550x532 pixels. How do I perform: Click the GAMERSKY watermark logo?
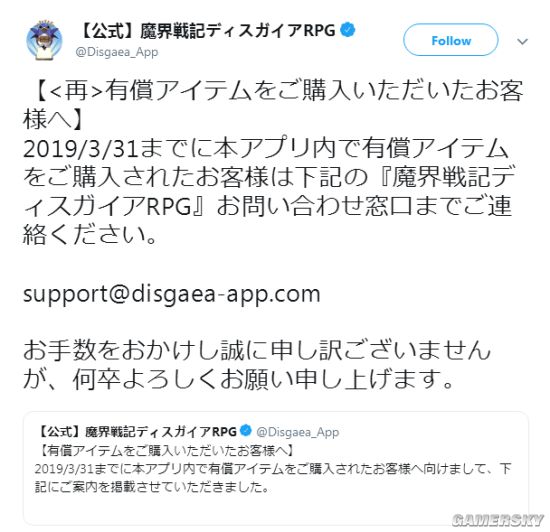[498, 520]
